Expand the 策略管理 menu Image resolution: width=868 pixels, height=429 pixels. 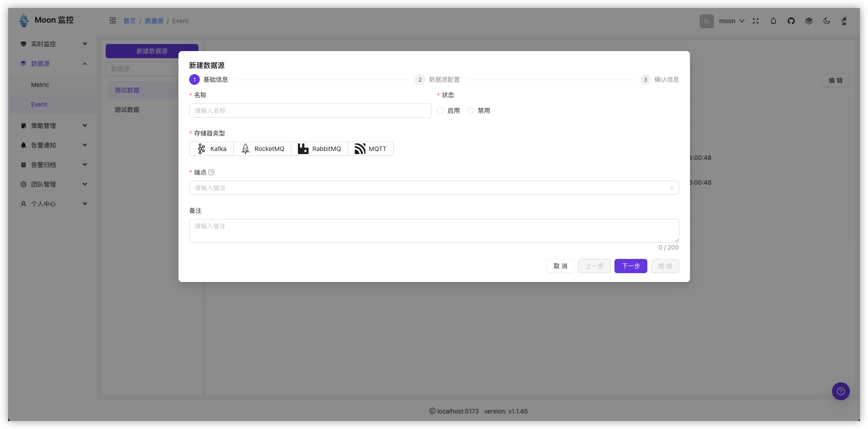(x=53, y=126)
